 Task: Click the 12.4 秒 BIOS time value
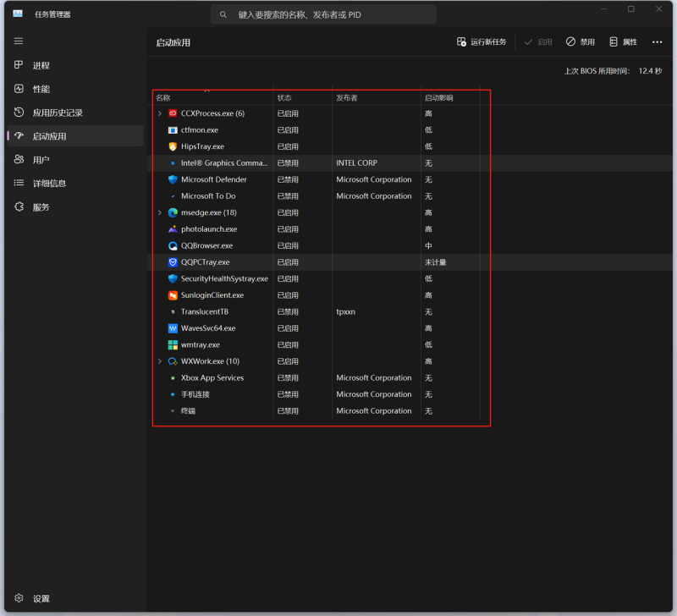coord(650,71)
